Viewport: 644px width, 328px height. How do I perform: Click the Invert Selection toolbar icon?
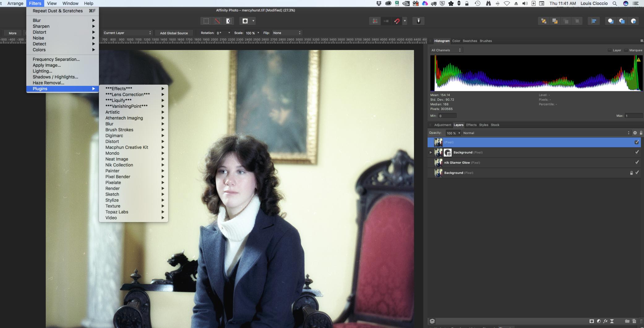point(229,21)
